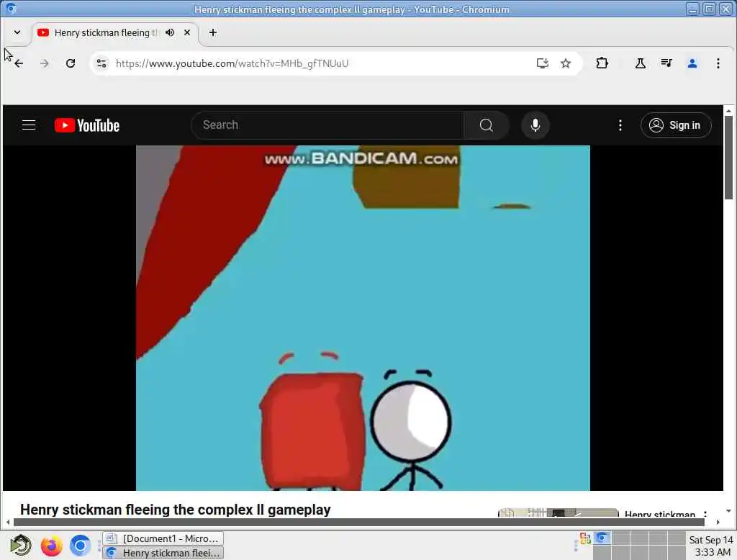Click the install app icon in address bar
The height and width of the screenshot is (560, 737).
[x=543, y=63]
